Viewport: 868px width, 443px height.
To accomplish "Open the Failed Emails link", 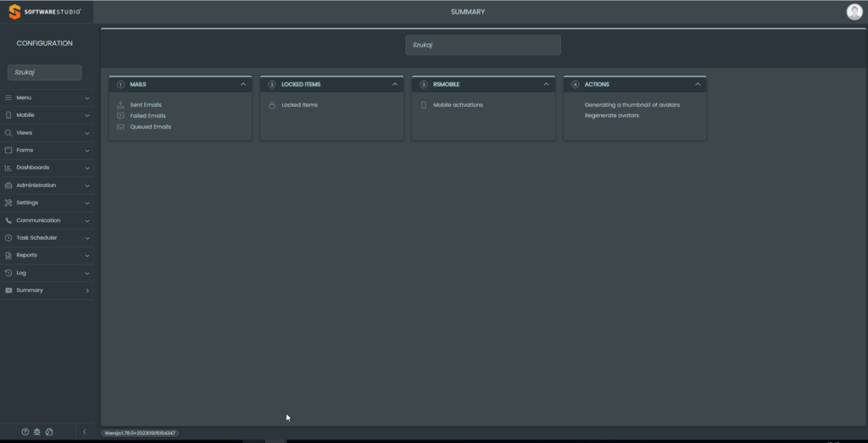I will coord(147,116).
